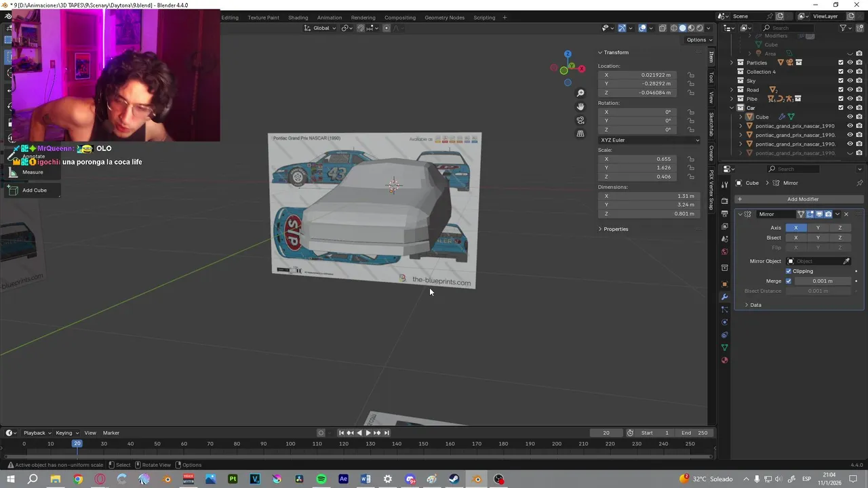Select rendered viewport shading icon

[x=700, y=28]
